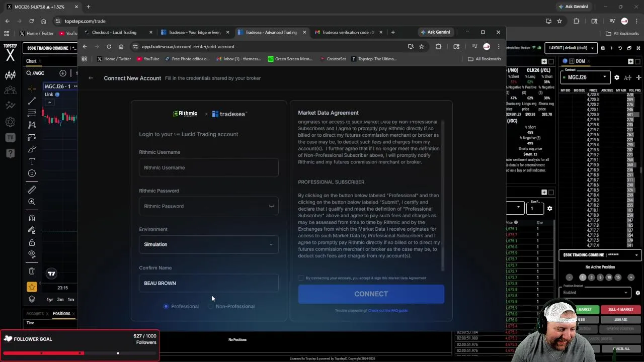The width and height of the screenshot is (644, 362).
Task: Click the Confirm Name field with BEAU BROWN
Action: click(209, 283)
